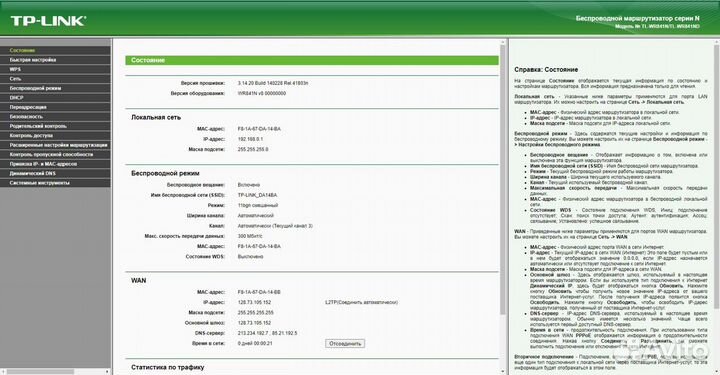Click the Имя беспроводной сети (SSID) label

188,195
